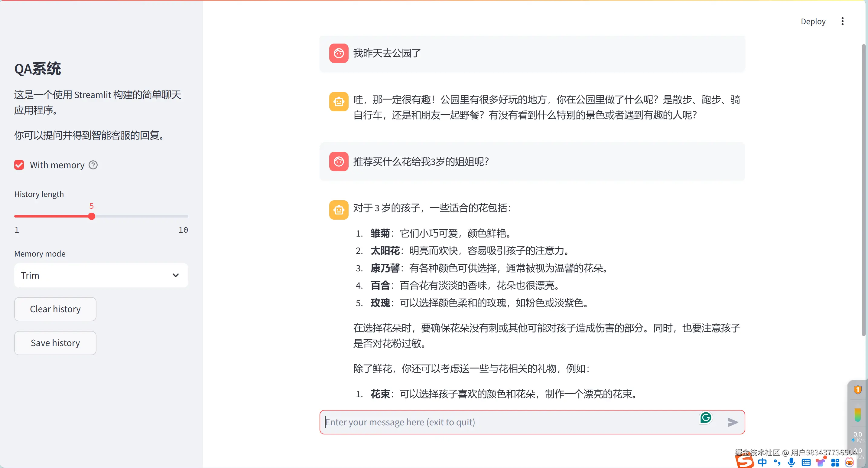
Task: Click the History length slider handle
Action: 92,216
